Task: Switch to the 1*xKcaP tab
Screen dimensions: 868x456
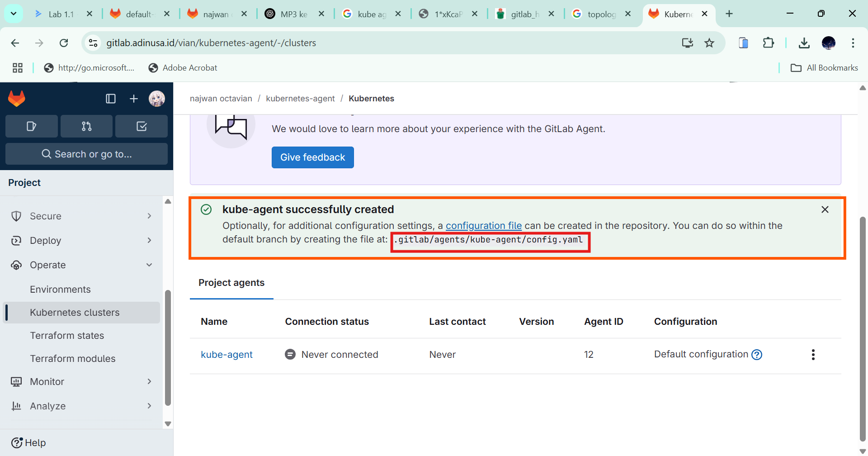Action: (x=448, y=14)
